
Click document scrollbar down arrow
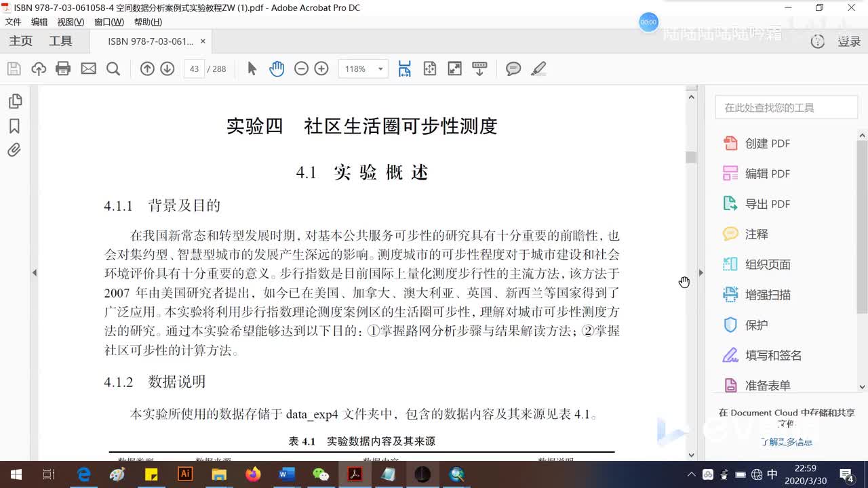691,455
